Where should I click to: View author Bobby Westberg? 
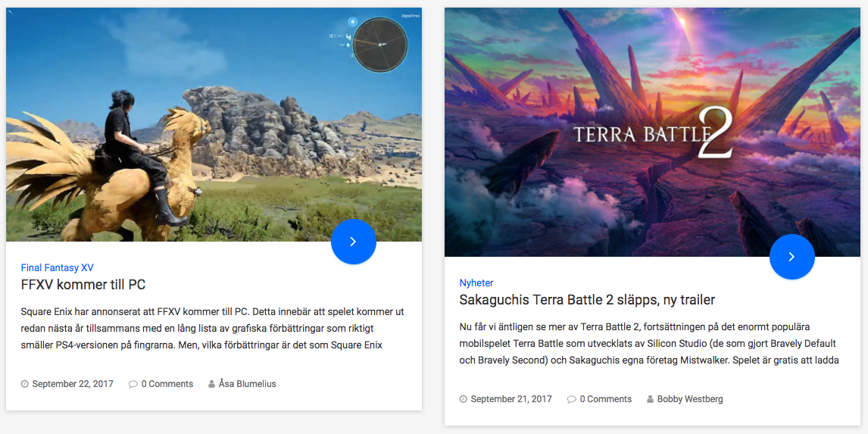(x=690, y=399)
